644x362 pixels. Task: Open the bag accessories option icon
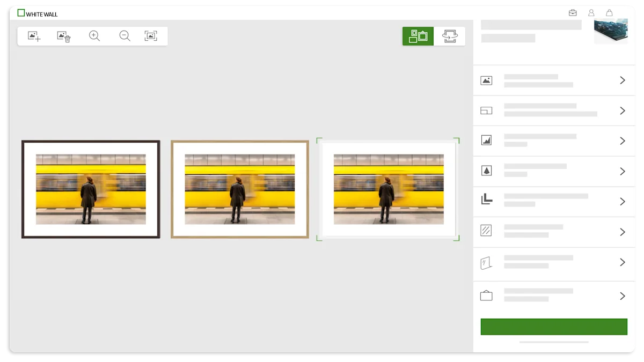(x=486, y=295)
